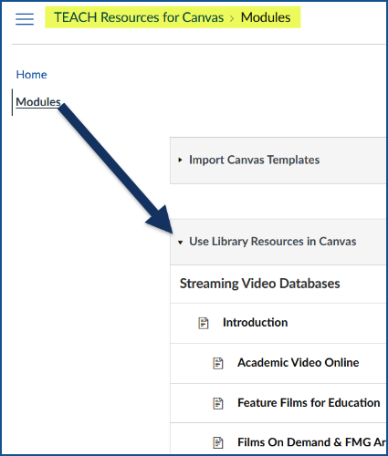Click the Import Canvas Templates module title
388x456 pixels.
(254, 160)
